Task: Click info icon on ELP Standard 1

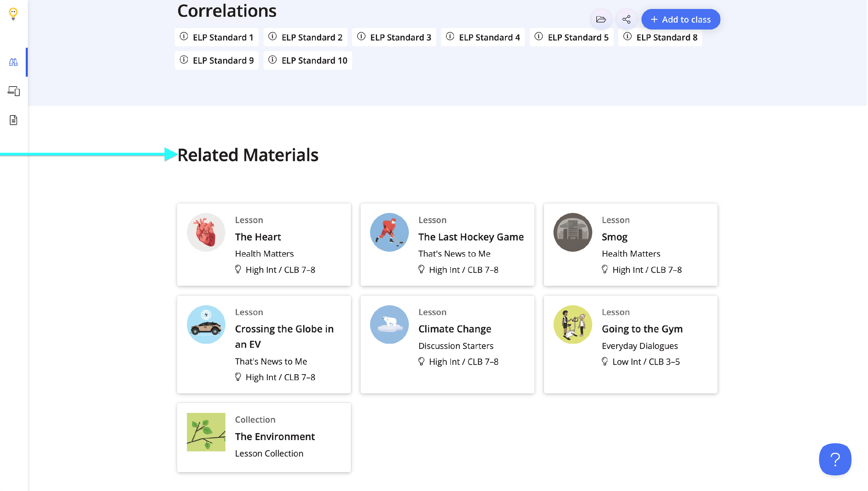Action: coord(184,36)
